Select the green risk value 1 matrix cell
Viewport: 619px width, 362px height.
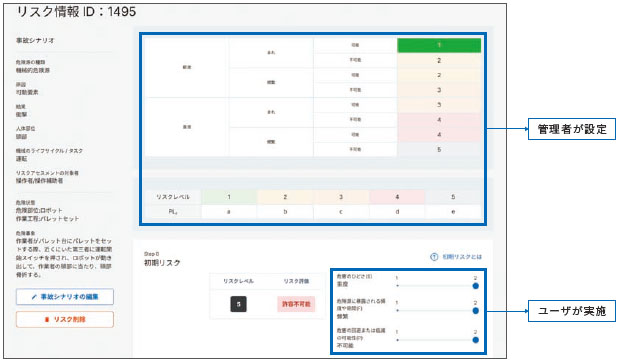pyautogui.click(x=439, y=45)
